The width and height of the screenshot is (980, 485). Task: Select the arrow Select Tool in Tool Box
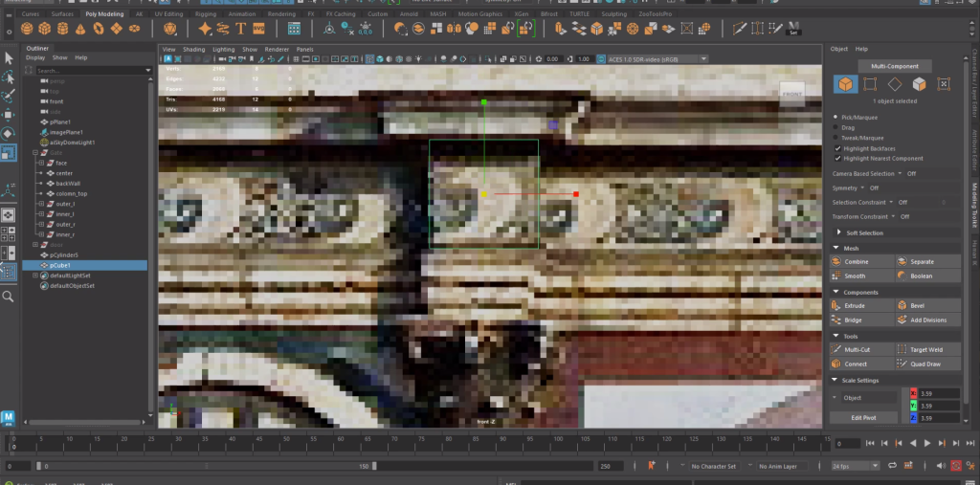[x=8, y=58]
